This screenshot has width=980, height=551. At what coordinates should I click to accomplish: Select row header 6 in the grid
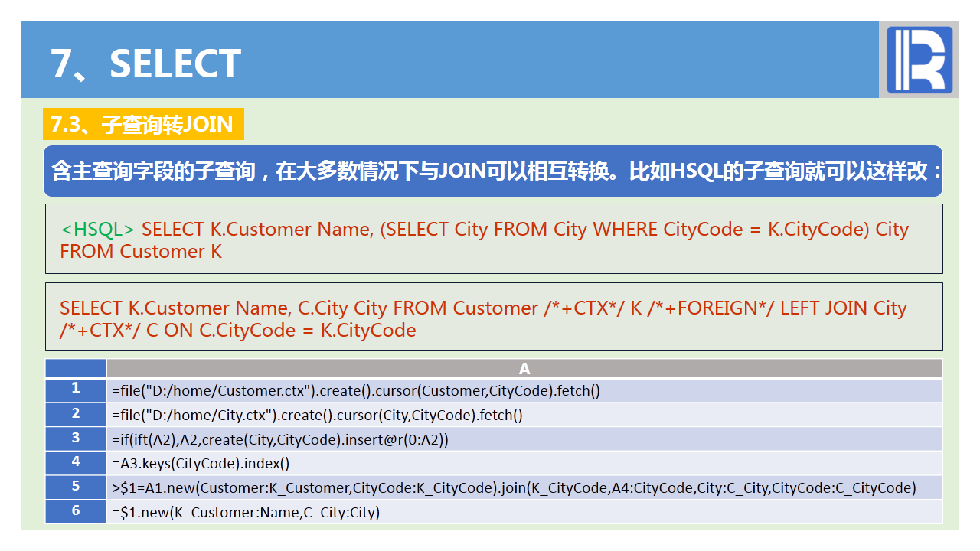(x=76, y=511)
